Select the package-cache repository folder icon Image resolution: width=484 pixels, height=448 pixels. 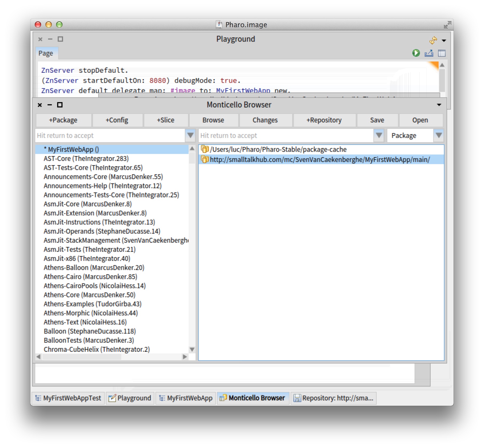point(205,149)
